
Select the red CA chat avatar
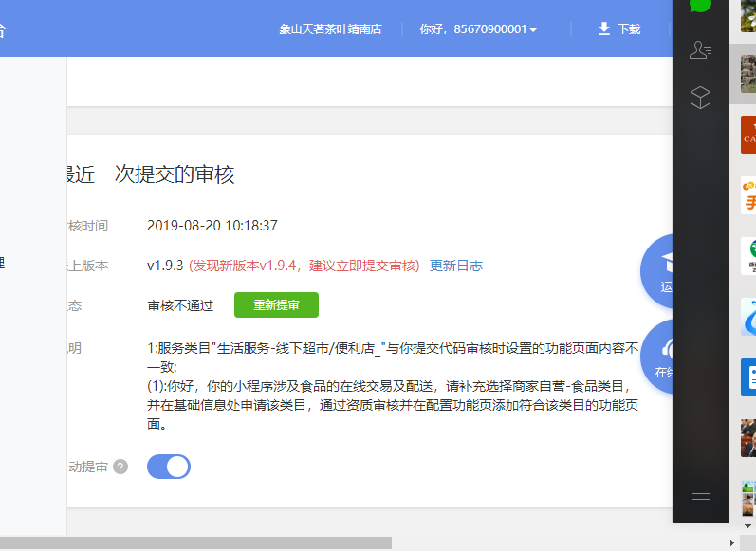(x=748, y=135)
